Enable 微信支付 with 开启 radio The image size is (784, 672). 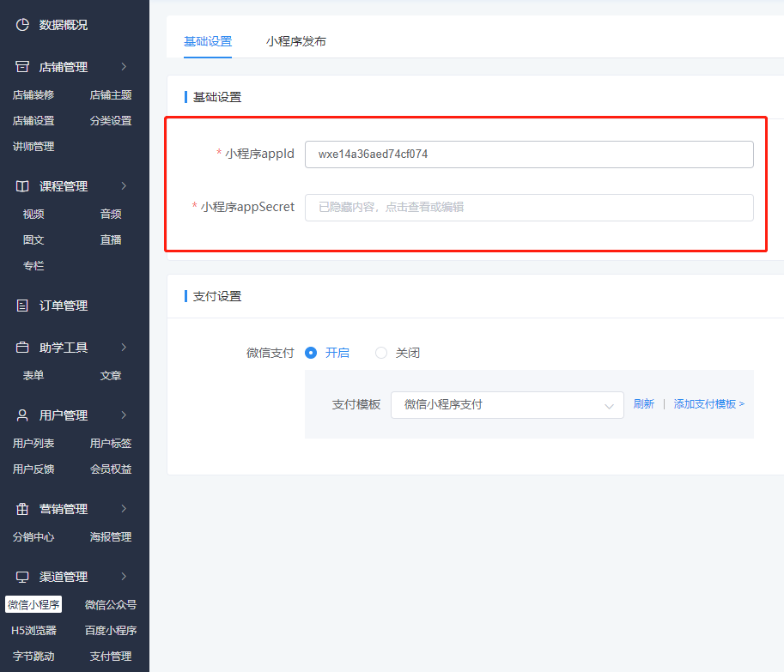coord(311,353)
